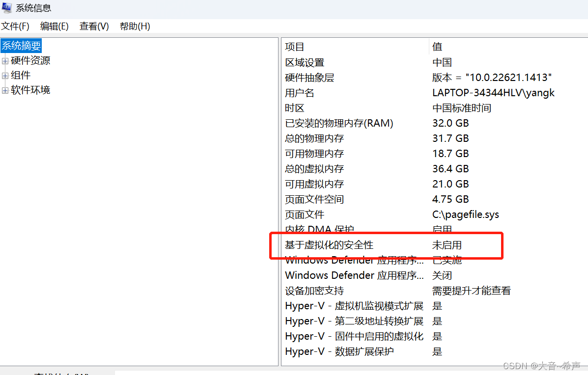This screenshot has height=375, width=588.
Task: Select the 用户名 row
Action: (435, 93)
